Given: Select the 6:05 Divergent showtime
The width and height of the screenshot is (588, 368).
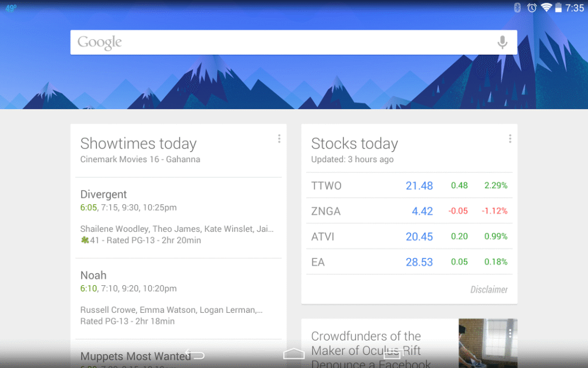Looking at the screenshot, I should point(88,208).
